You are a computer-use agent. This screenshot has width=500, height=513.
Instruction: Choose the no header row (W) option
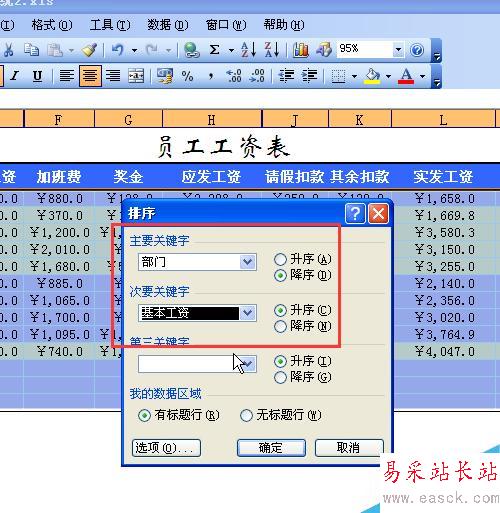click(246, 415)
